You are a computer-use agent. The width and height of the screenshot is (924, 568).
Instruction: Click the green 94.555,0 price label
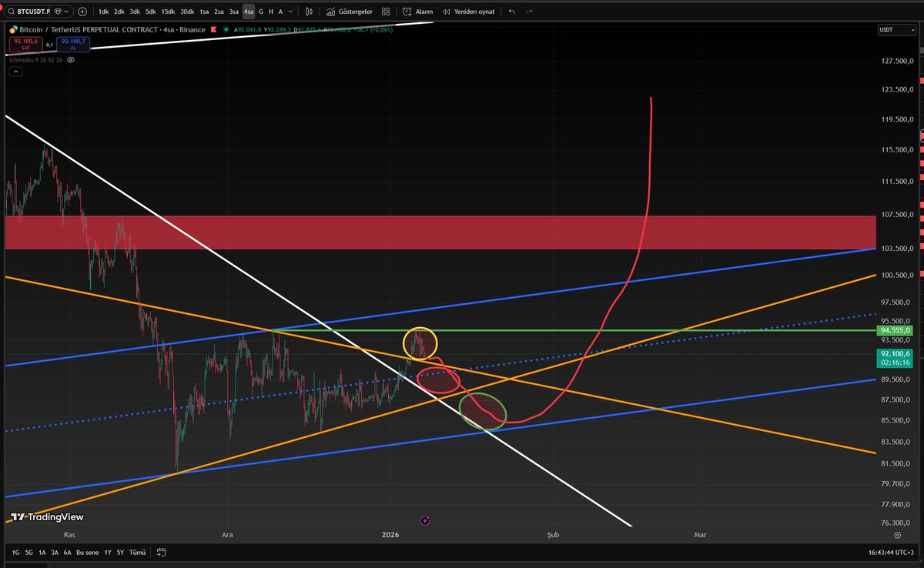pyautogui.click(x=896, y=330)
